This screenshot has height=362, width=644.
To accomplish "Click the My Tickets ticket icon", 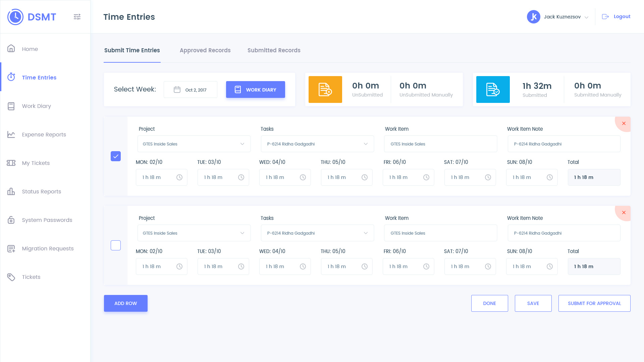I will (x=11, y=163).
